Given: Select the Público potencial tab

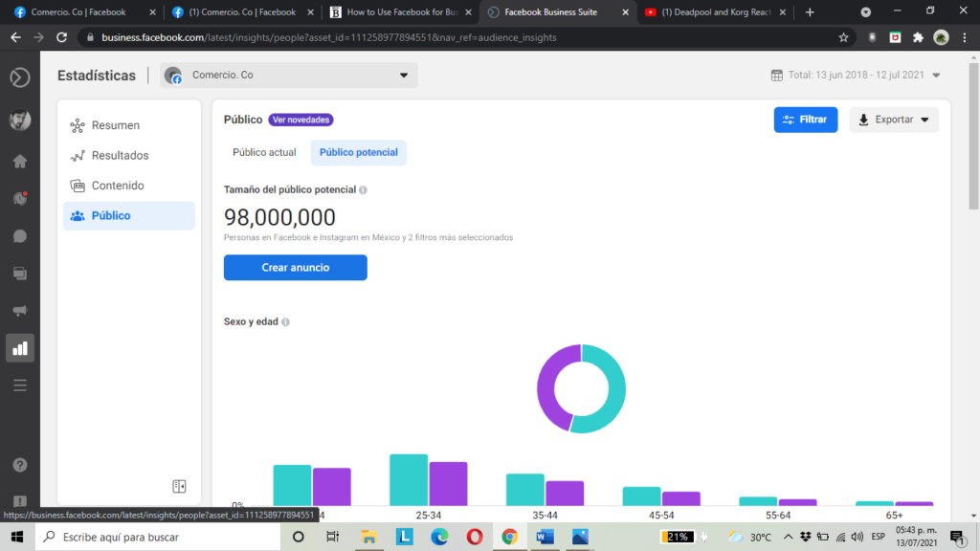Looking at the screenshot, I should click(x=359, y=152).
